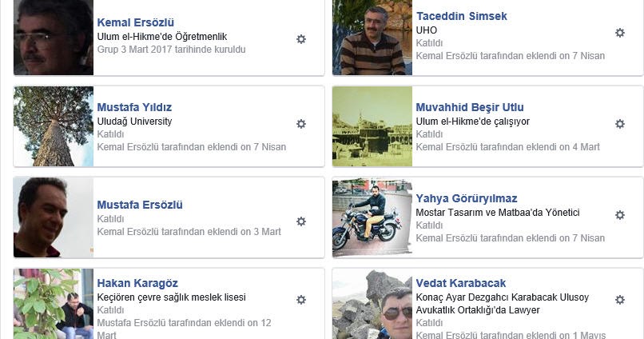Image resolution: width=644 pixels, height=339 pixels.
Task: Click Taceddin Simsek's striped sweater photo
Action: 372,38
